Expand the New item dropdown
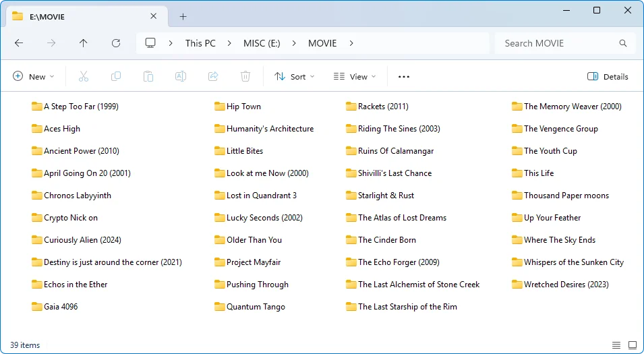Screen dimensions: 644x354 [x=33, y=76]
